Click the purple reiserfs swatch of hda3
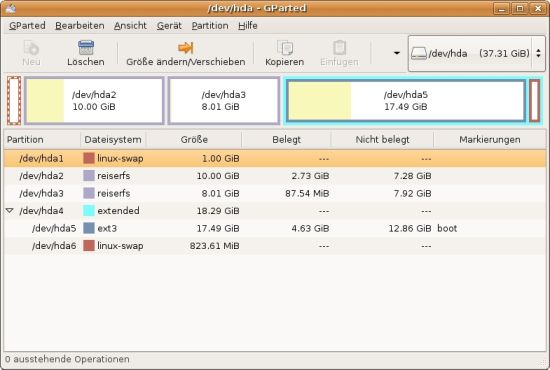 pos(89,193)
